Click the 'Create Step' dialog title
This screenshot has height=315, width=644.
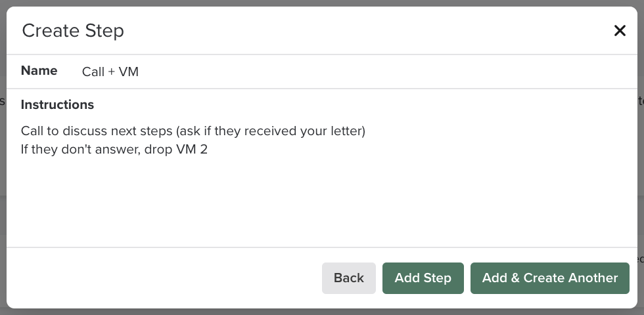click(73, 31)
